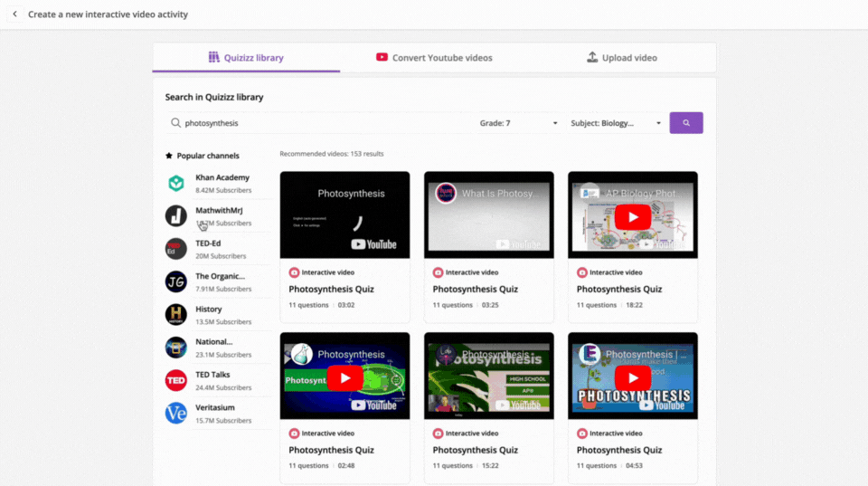Play the 02:48 Photosynthesis video
This screenshot has width=868, height=486.
(344, 378)
